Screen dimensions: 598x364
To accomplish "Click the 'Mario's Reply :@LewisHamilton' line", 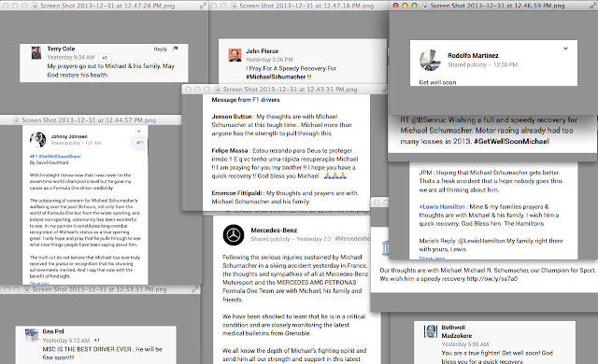I will (x=491, y=241).
